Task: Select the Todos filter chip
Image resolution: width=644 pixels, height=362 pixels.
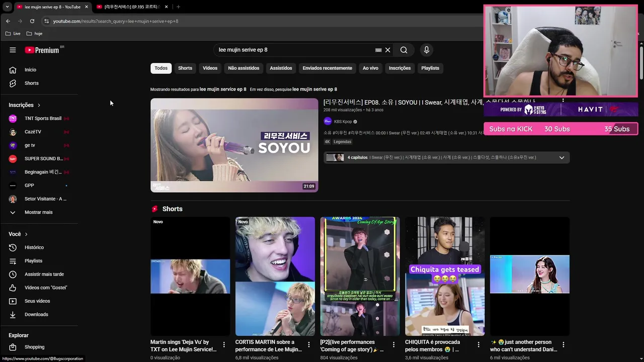Action: pyautogui.click(x=161, y=68)
